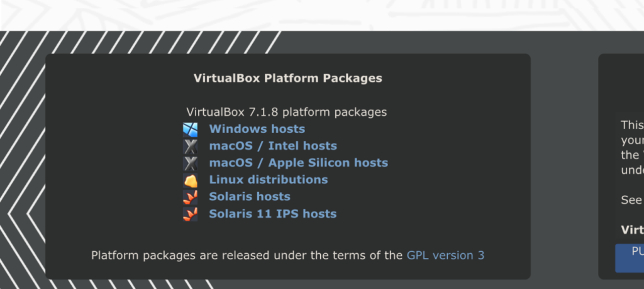Follow the Solaris hosts link
This screenshot has height=289, width=644.
pyautogui.click(x=250, y=196)
